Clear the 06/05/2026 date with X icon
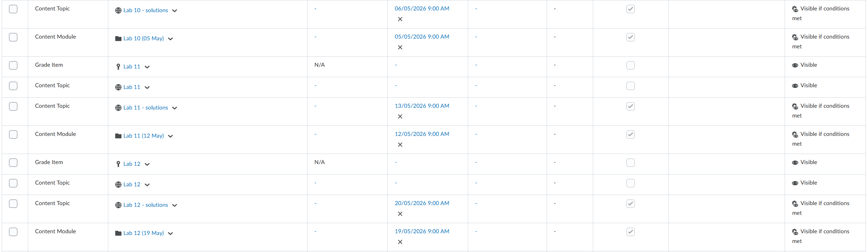 (x=400, y=19)
